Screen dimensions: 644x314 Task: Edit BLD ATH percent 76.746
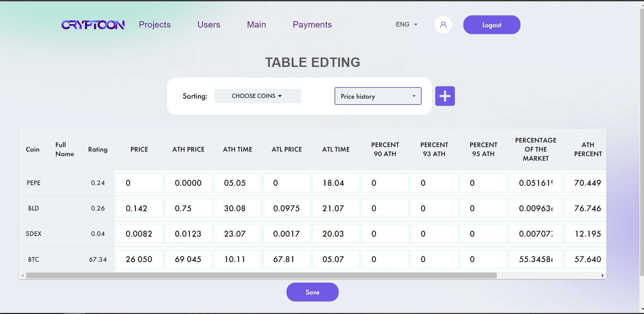tap(586, 208)
